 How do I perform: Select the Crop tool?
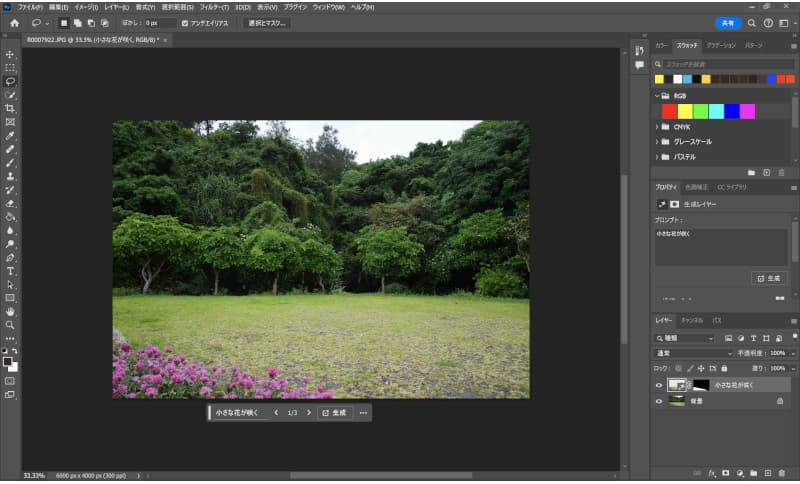10,108
